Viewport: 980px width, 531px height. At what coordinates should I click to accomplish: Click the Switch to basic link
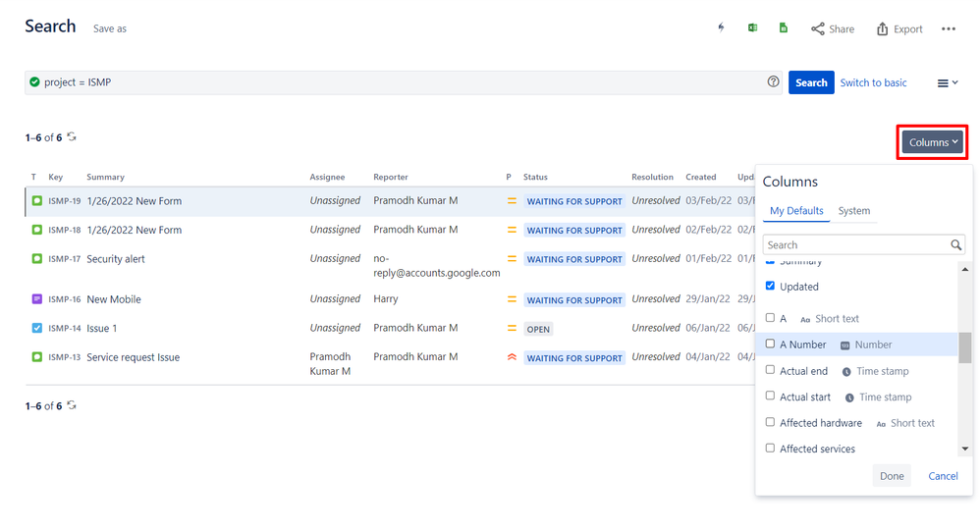coord(873,82)
